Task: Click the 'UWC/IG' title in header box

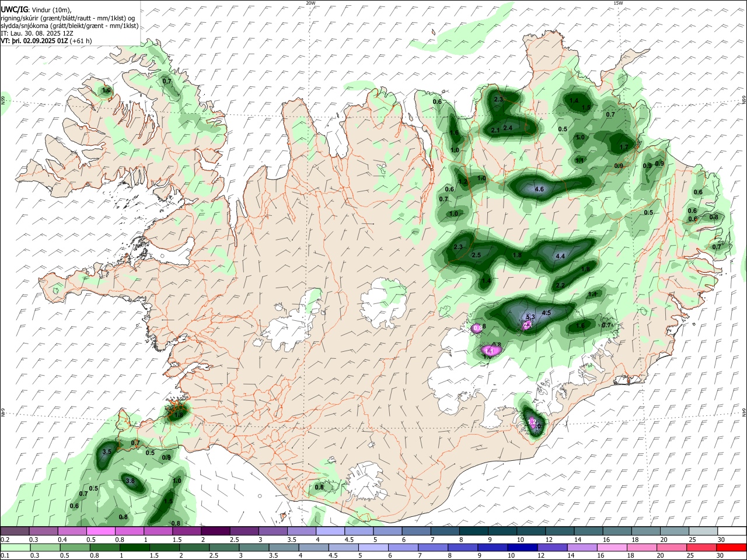Action: click(14, 9)
